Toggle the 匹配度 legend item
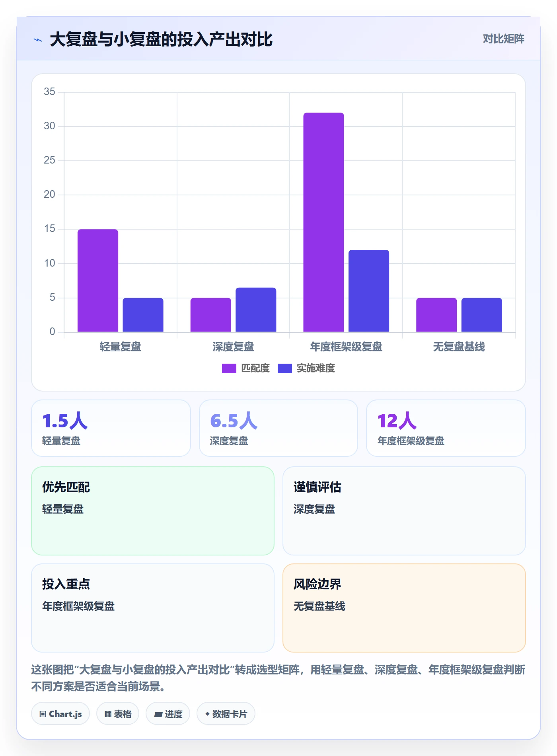Image resolution: width=557 pixels, height=756 pixels. point(246,368)
